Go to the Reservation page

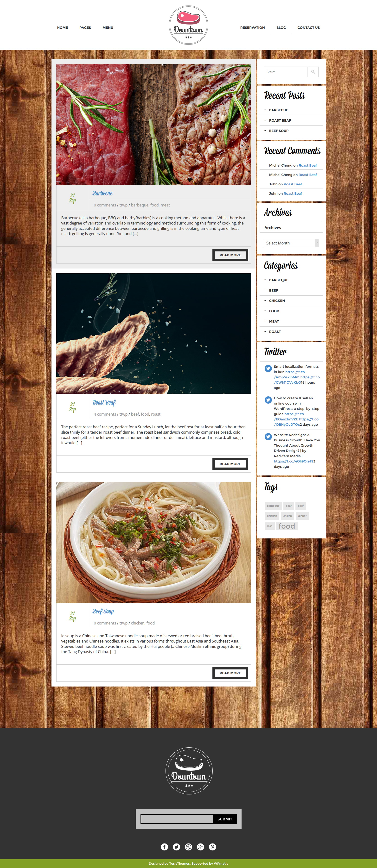[x=253, y=28]
